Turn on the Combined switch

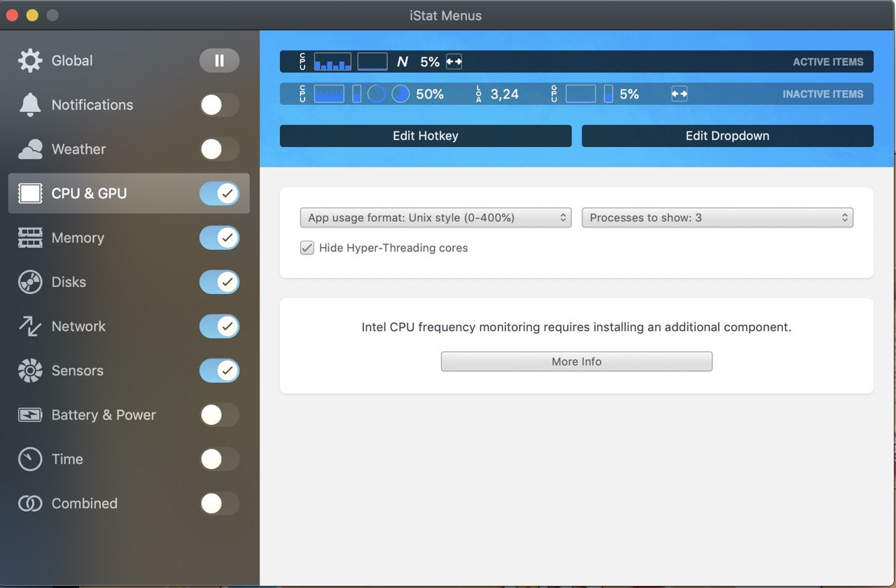tap(219, 503)
